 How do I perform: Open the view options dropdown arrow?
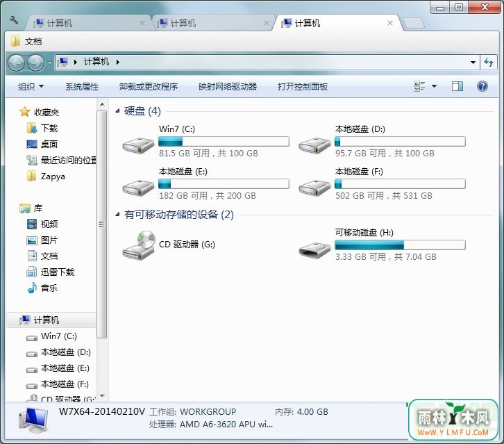click(434, 86)
